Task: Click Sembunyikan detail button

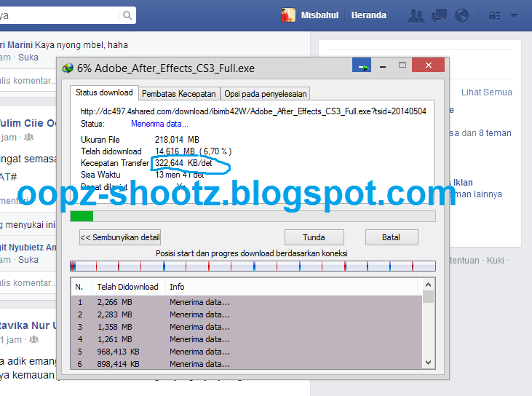Action: click(120, 237)
